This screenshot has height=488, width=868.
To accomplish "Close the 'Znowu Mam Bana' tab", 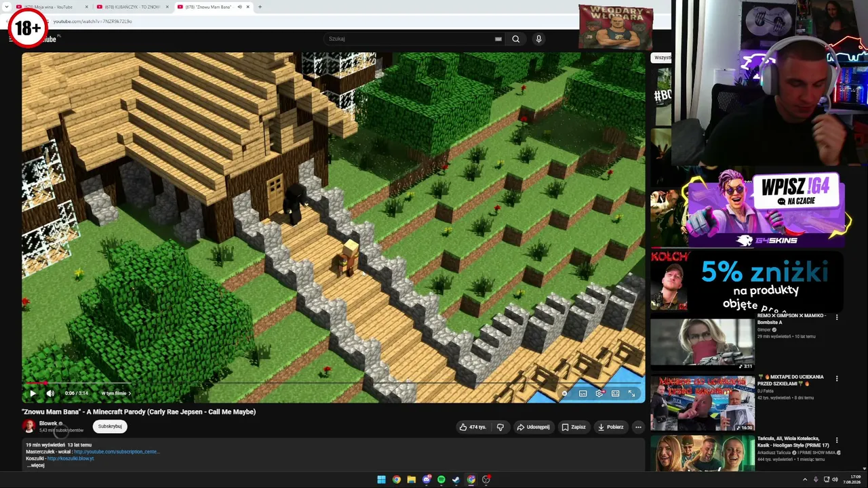I will 248,7.
